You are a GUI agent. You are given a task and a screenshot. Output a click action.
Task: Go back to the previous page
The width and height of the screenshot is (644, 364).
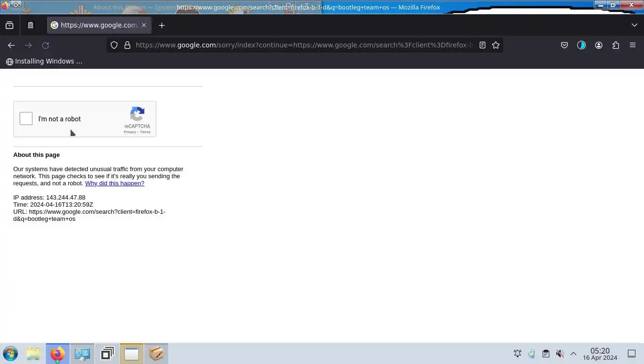[11, 45]
